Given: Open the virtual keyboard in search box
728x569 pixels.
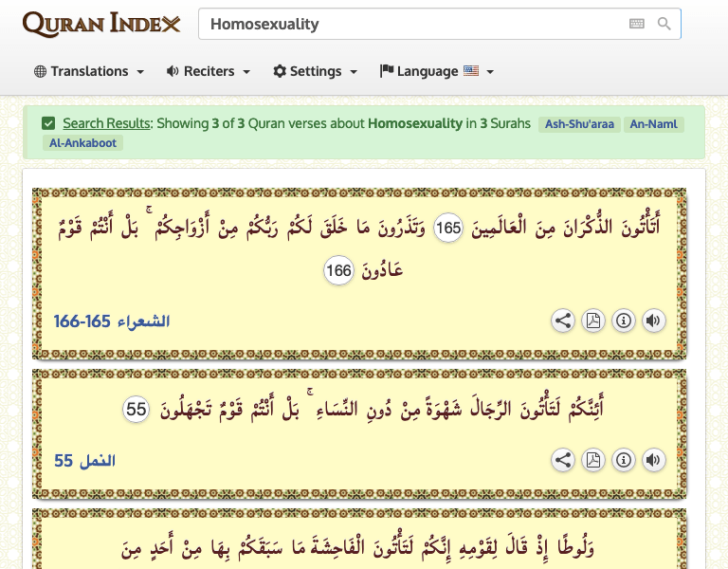Looking at the screenshot, I should pos(636,25).
